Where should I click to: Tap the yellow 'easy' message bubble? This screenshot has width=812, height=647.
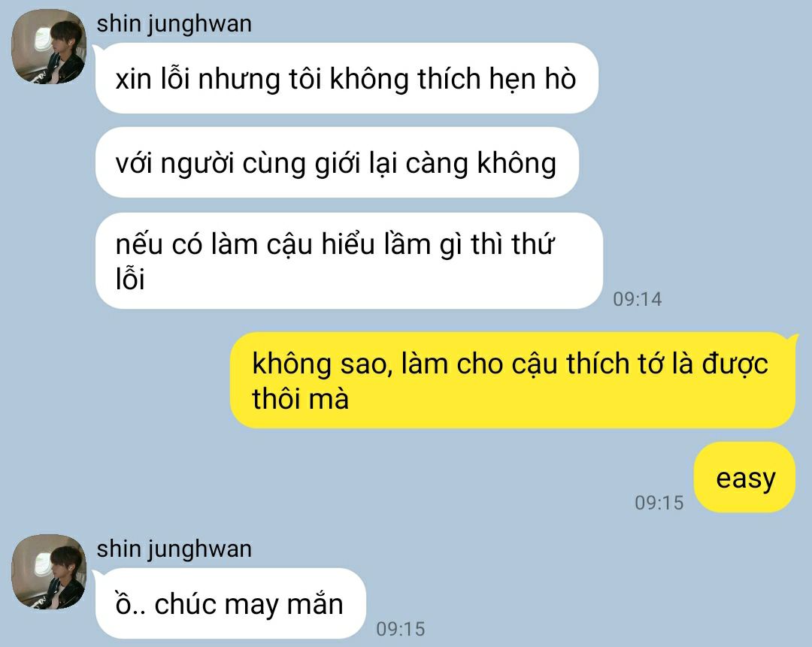[744, 477]
